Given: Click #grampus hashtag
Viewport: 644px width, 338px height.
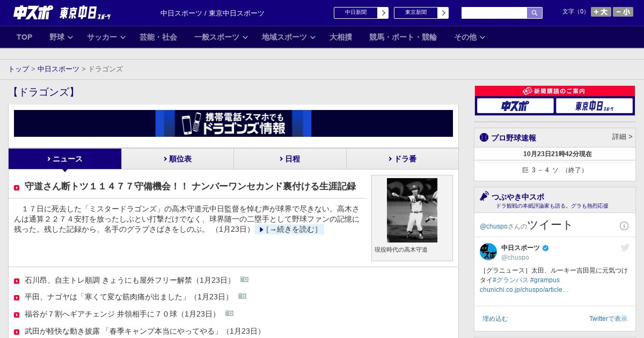Looking at the screenshot, I should click(545, 280).
